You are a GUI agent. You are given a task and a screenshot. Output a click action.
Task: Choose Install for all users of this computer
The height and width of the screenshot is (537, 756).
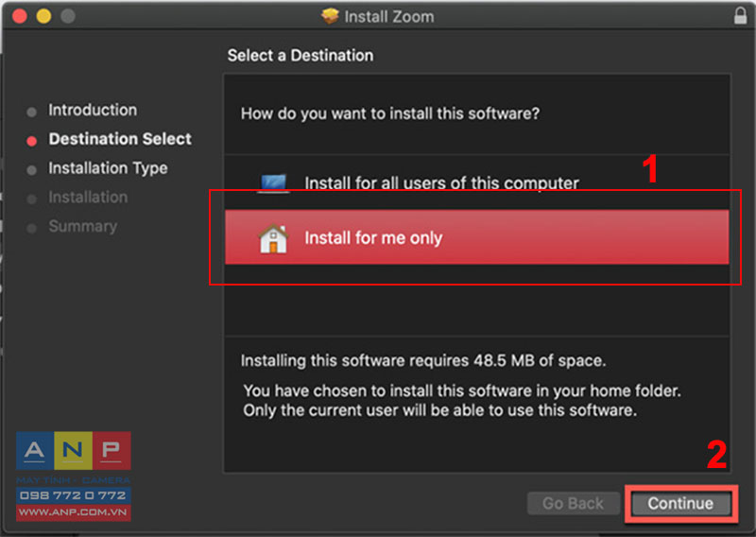pos(476,182)
